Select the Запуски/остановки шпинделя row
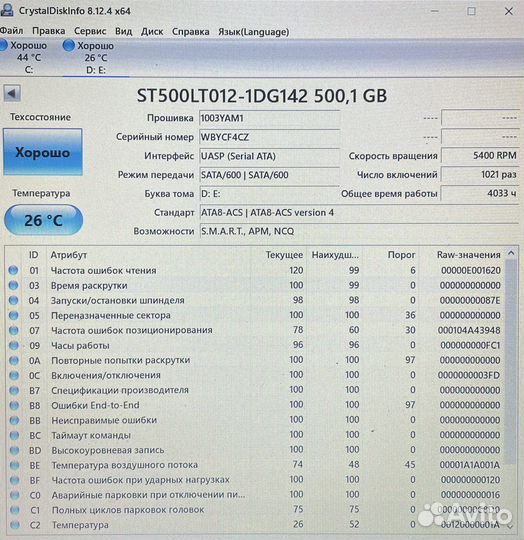This screenshot has height=540, width=524. [x=255, y=300]
